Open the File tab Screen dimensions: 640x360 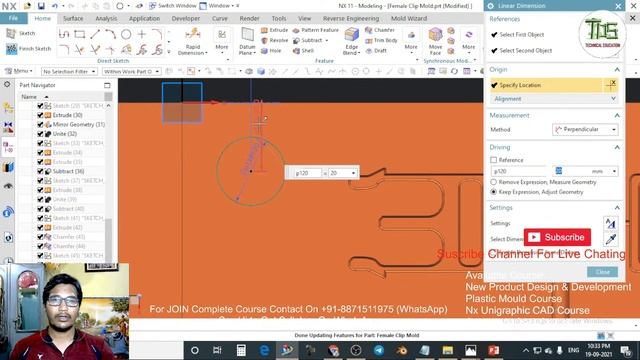[x=13, y=18]
